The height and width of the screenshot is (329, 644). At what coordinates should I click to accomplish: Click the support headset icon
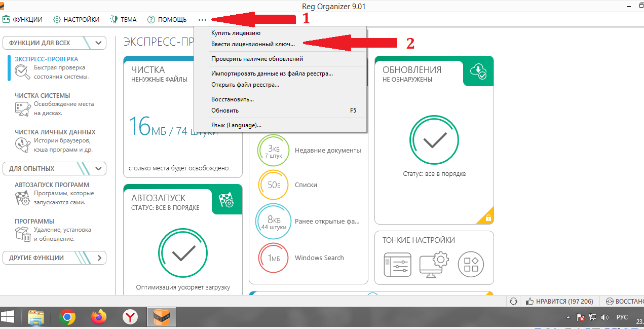point(513,302)
